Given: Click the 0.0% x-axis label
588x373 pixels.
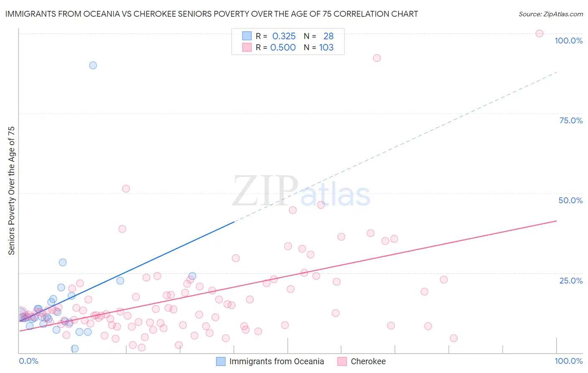Looking at the screenshot, I should coord(28,361).
